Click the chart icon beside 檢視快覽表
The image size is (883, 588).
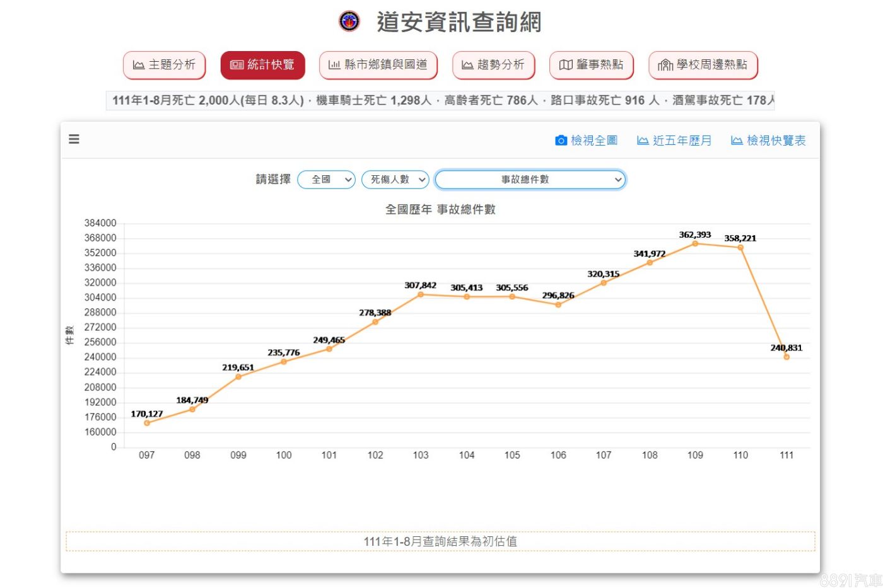pos(736,141)
